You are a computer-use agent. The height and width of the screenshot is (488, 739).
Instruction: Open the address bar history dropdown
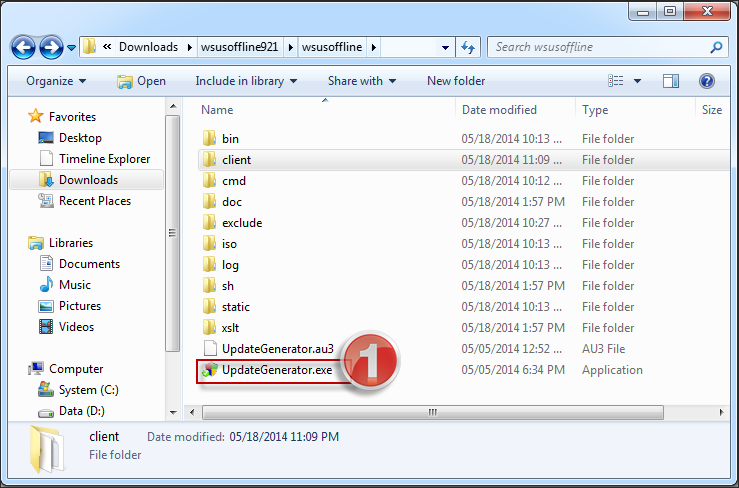pyautogui.click(x=445, y=47)
